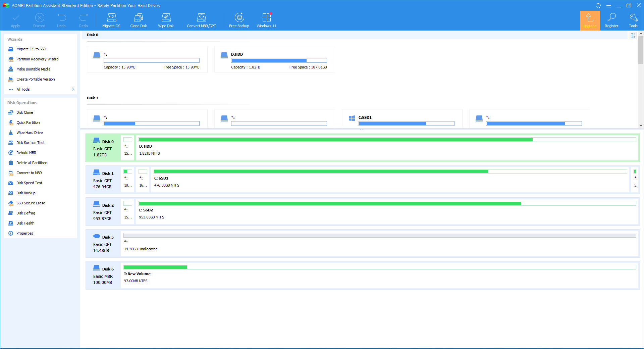Start the Wipe Disk tool
The width and height of the screenshot is (644, 349).
click(166, 20)
